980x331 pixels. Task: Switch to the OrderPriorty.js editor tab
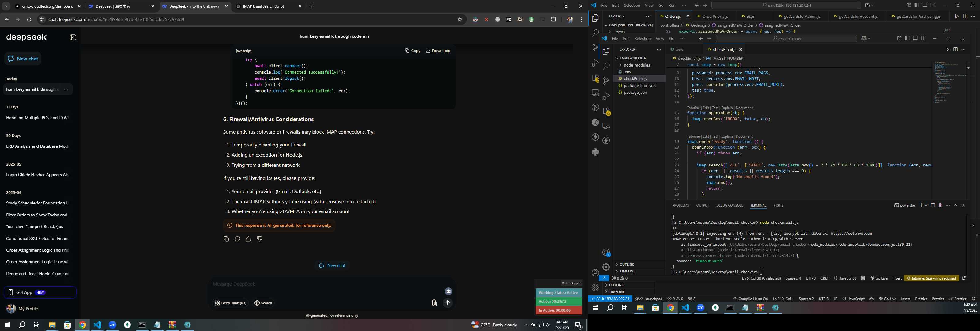[x=715, y=16]
